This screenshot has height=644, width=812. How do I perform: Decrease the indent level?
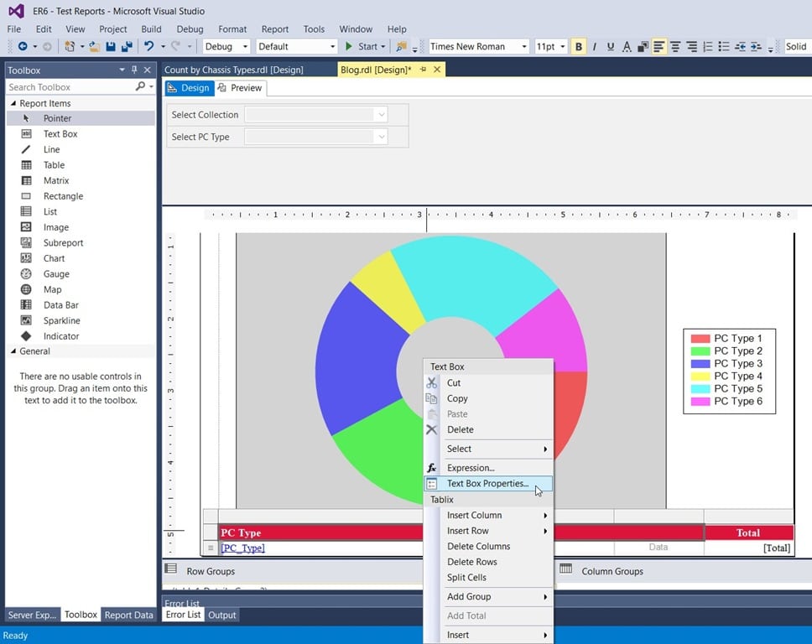pyautogui.click(x=740, y=47)
